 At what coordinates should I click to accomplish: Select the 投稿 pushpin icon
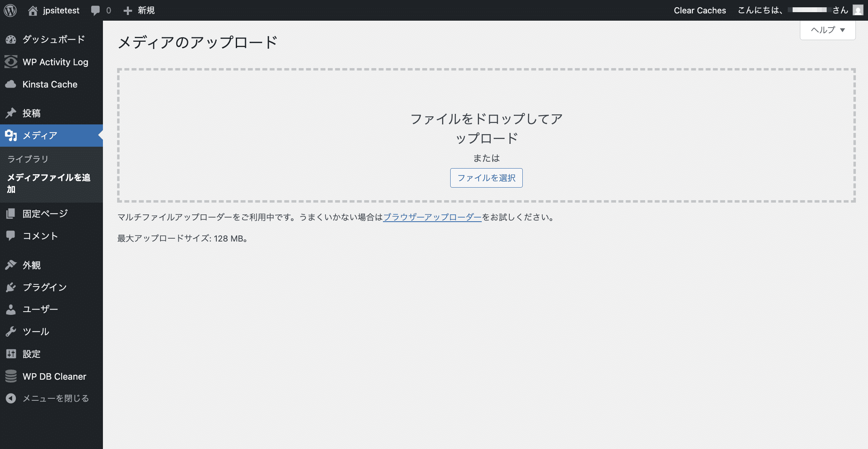[x=11, y=113]
